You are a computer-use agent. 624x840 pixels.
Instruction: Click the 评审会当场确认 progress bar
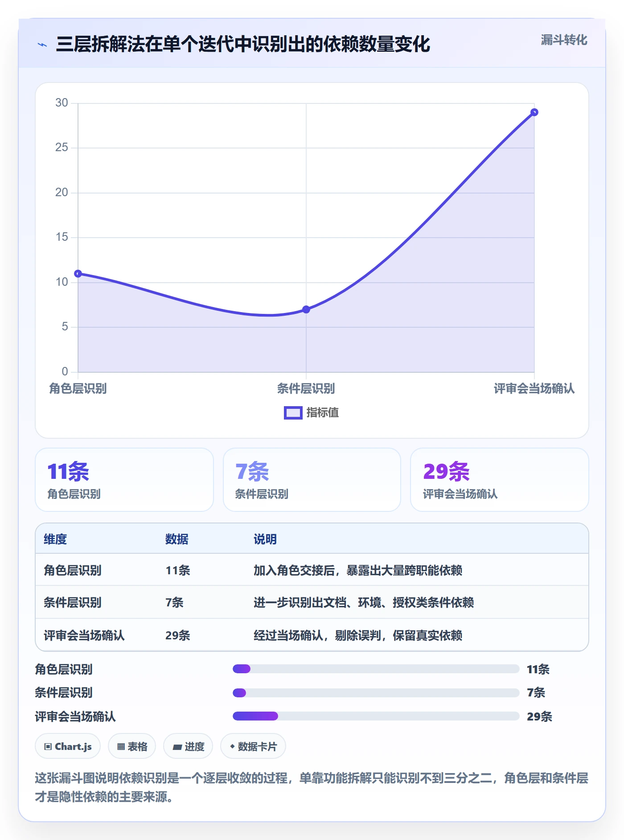376,716
